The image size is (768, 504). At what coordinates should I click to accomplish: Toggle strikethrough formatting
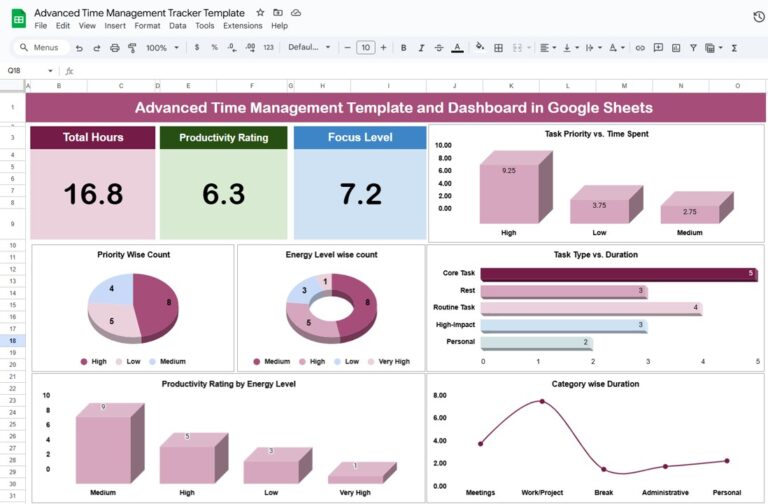click(x=439, y=48)
